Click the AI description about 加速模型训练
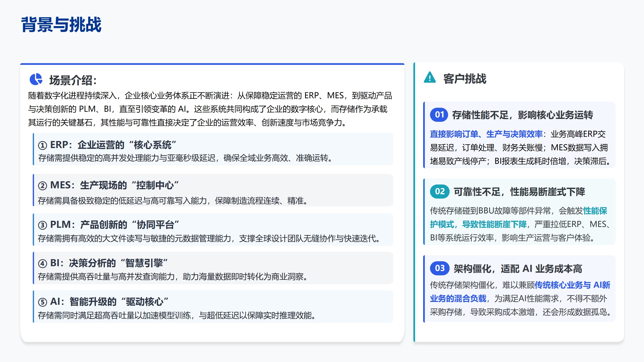Screen dimensions: 644x362 point(177,315)
